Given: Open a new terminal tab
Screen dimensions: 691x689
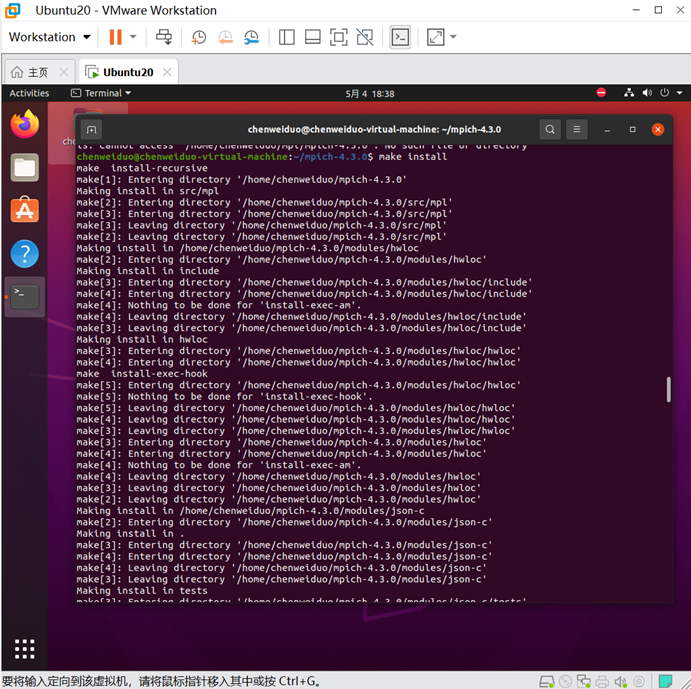Looking at the screenshot, I should pos(92,130).
